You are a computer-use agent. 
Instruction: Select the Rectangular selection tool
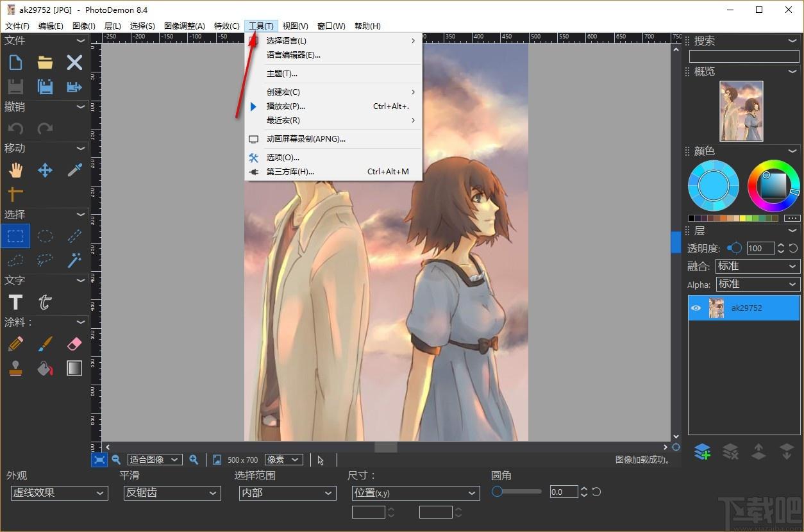[x=15, y=236]
